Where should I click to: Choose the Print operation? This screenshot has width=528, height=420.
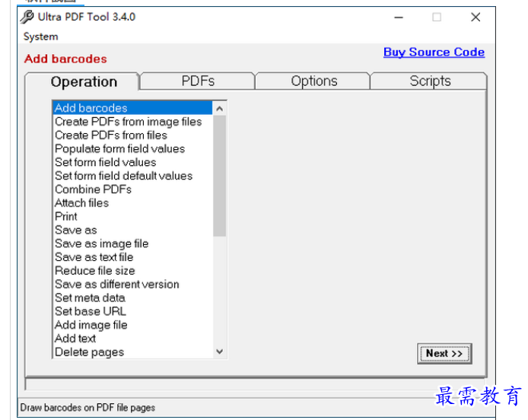point(132,216)
